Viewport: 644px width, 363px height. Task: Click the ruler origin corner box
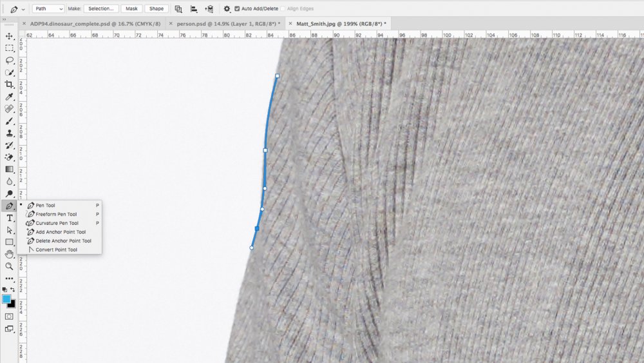click(22, 35)
